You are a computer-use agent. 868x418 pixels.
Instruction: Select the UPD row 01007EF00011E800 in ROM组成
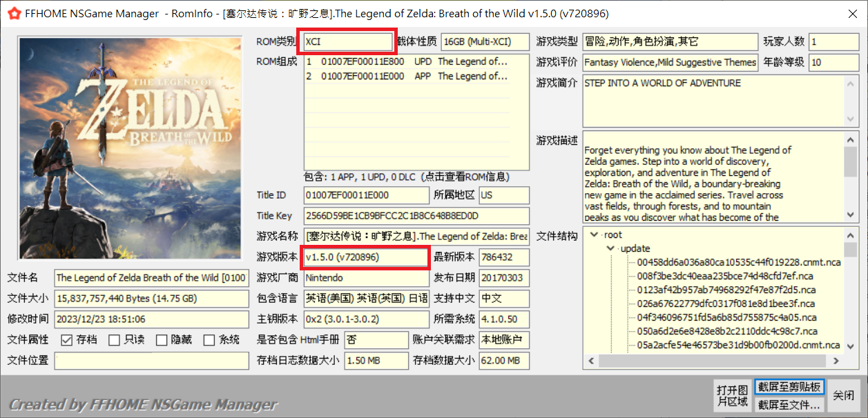point(407,61)
